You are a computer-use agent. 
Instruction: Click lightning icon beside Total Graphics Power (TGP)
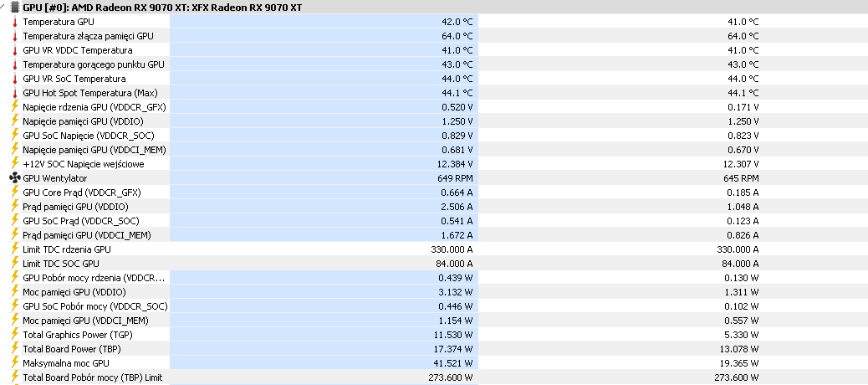click(14, 335)
